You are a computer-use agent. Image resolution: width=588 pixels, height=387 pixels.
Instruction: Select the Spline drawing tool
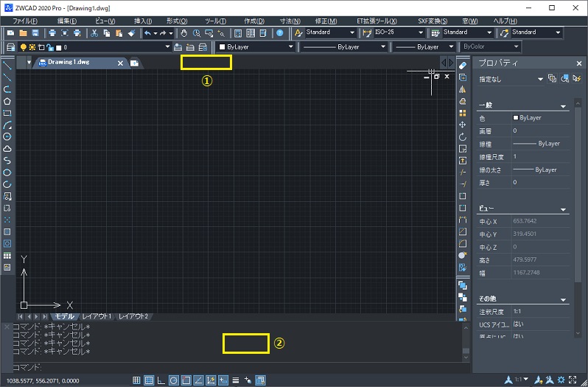(7, 161)
